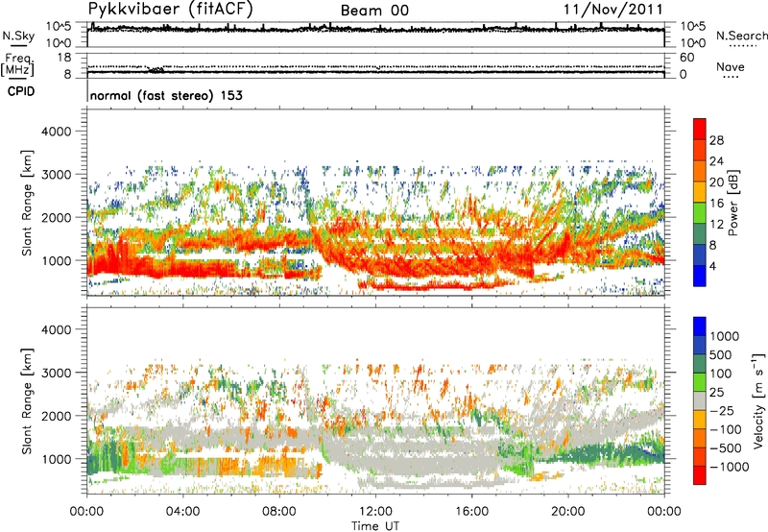
Task: Click the "28" power colorbar value
Action: [x=716, y=140]
